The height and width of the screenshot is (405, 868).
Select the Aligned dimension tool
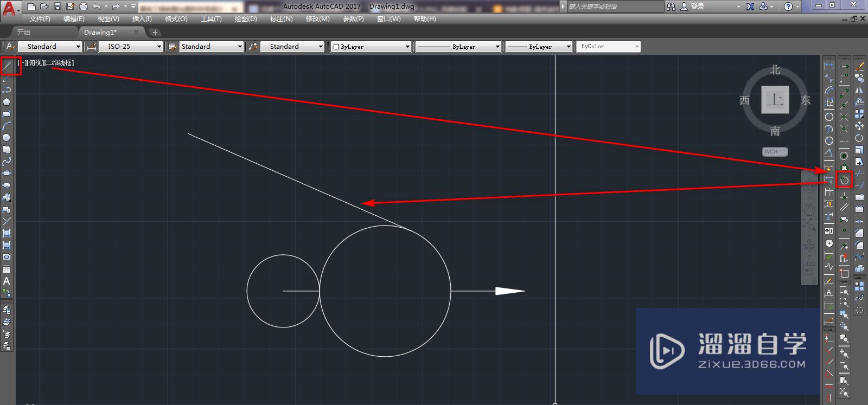click(x=829, y=79)
